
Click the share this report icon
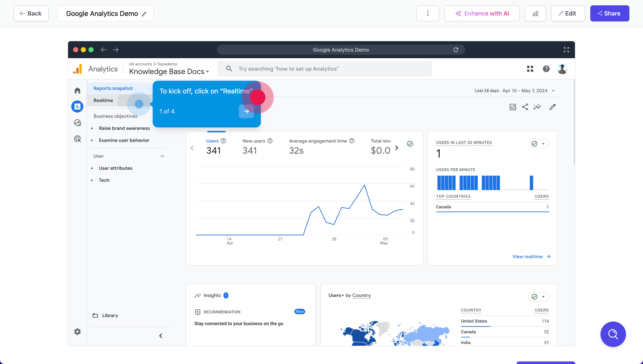coord(525,107)
